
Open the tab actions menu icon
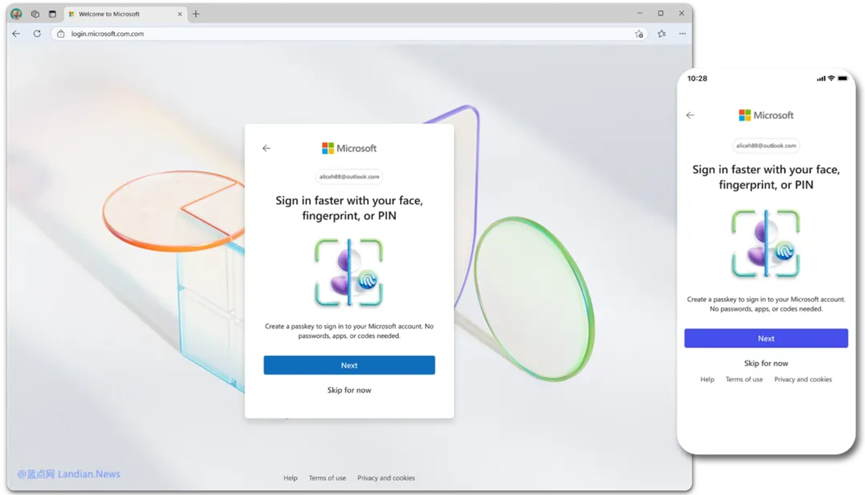52,14
